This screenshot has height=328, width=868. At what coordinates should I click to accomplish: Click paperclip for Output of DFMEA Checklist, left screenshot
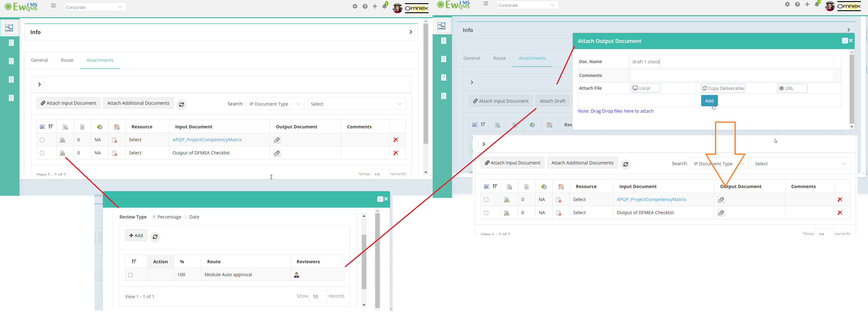point(277,153)
